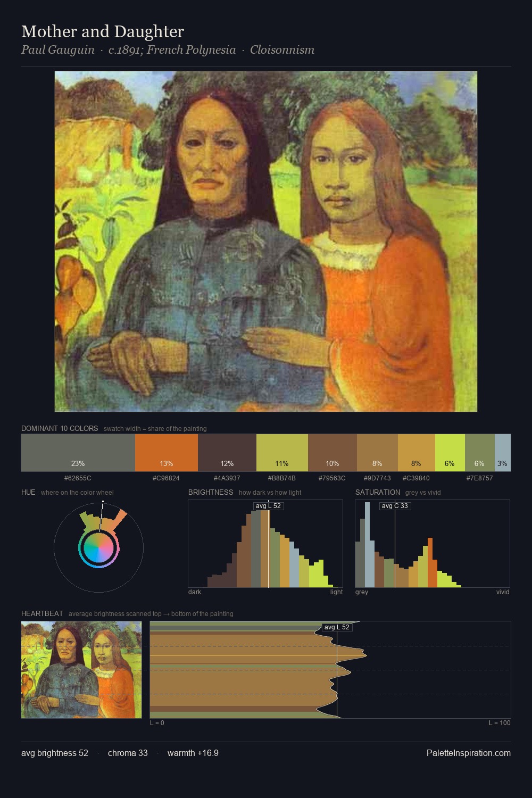
Task: Click the hex code label #B8B74B
Action: (x=282, y=478)
